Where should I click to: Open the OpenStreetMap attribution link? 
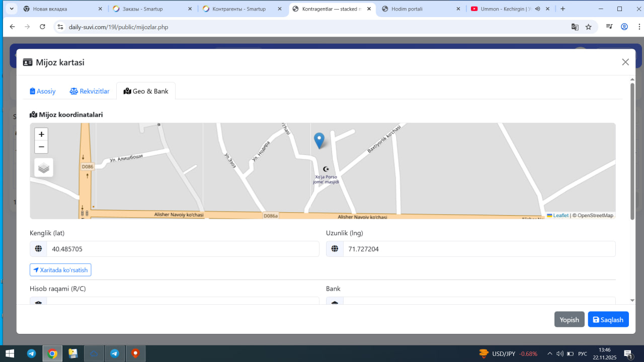pos(595,215)
